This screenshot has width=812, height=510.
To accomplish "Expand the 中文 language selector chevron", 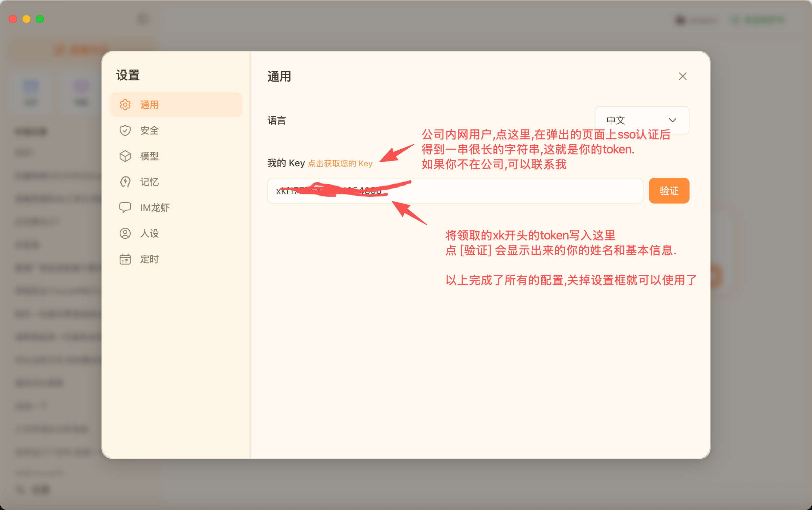I will point(673,120).
